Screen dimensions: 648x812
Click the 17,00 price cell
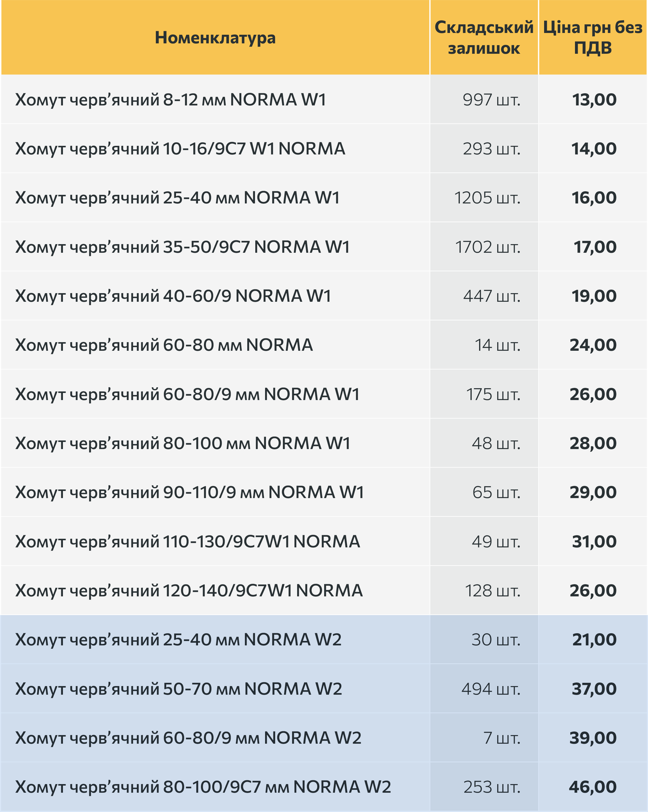593,247
